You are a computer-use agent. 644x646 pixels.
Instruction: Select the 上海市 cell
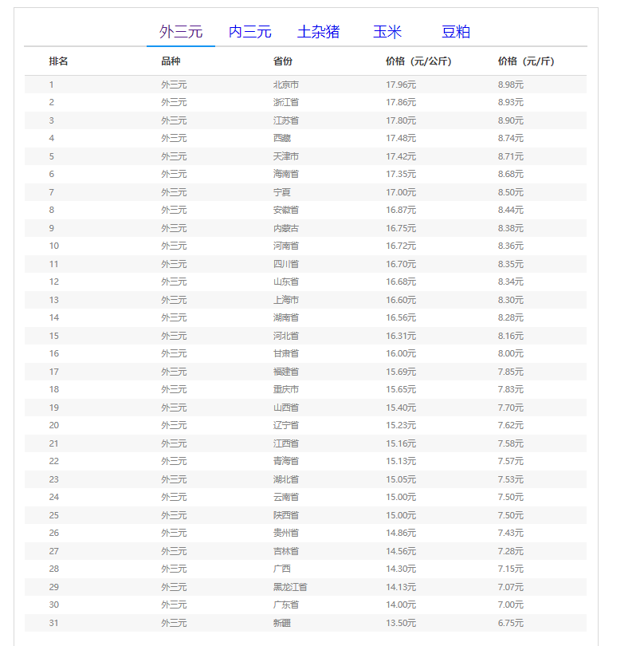pos(286,300)
